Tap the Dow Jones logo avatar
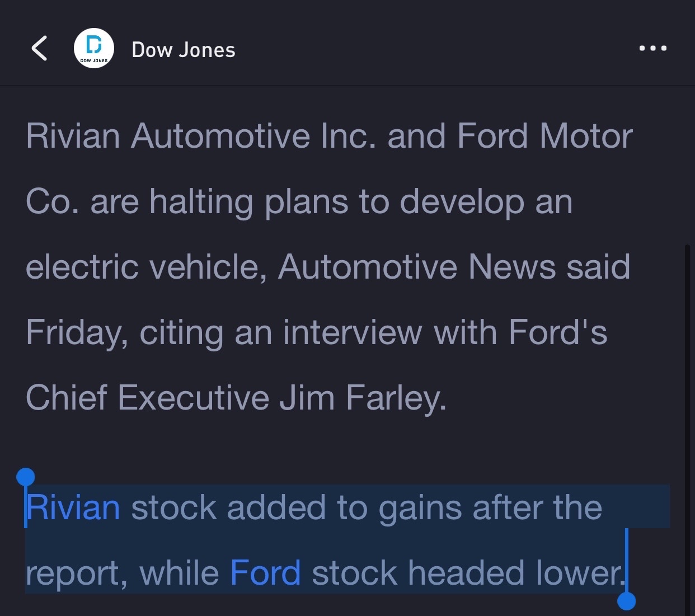This screenshot has height=616, width=695. (x=94, y=49)
